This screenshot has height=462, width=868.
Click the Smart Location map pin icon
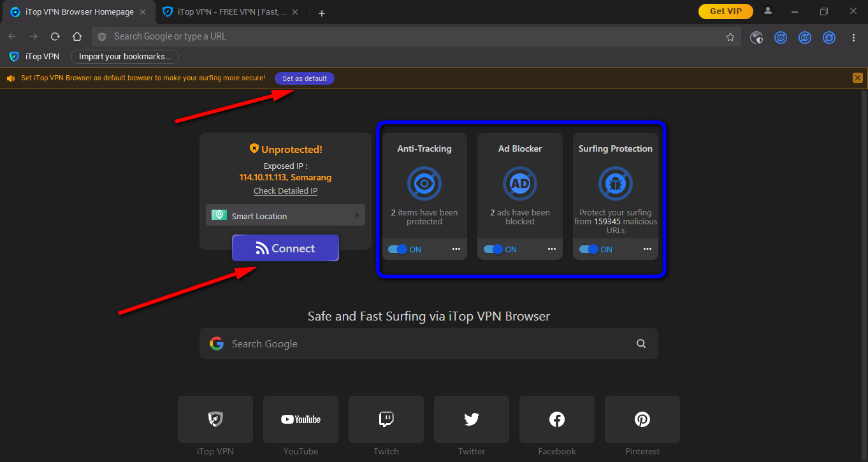click(x=219, y=215)
